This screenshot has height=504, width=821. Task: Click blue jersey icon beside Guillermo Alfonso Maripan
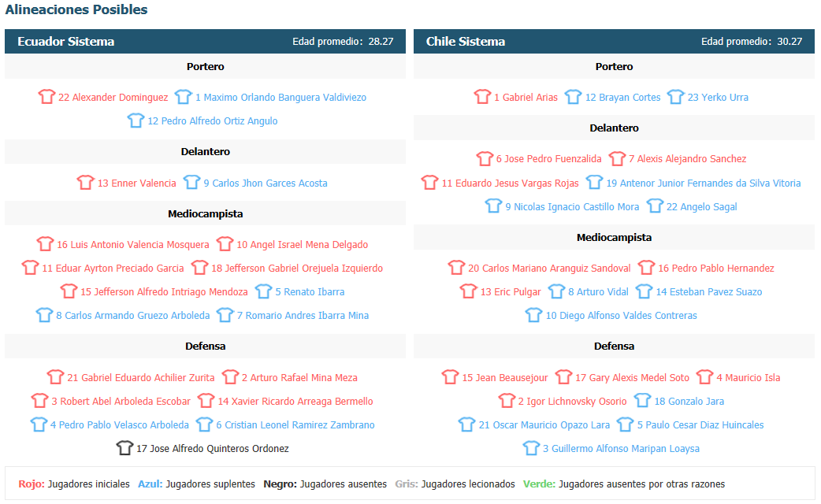531,448
